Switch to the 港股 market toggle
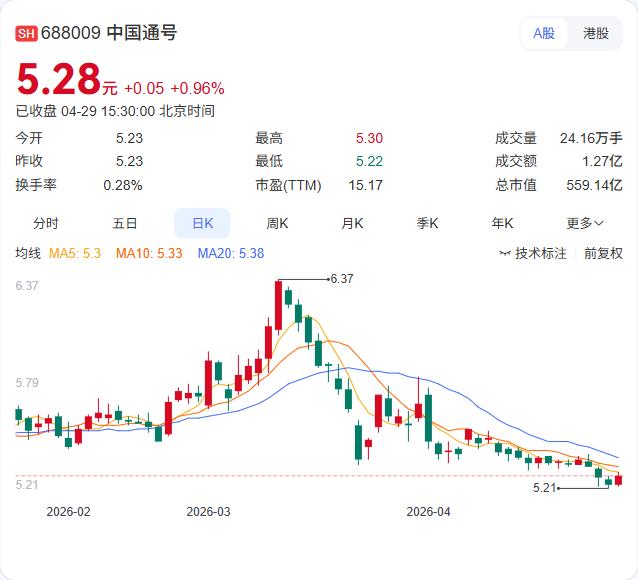Screen dimensions: 638x580 [596, 33]
